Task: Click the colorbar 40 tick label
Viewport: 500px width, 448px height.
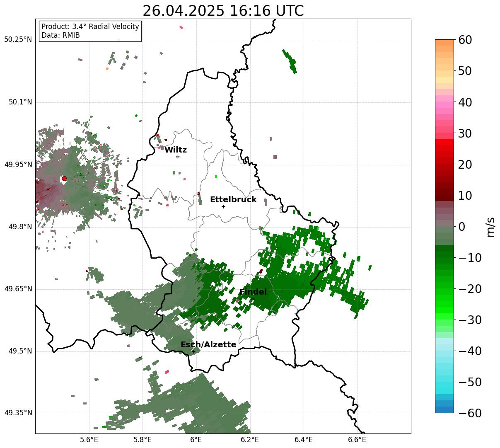Action: pyautogui.click(x=465, y=102)
